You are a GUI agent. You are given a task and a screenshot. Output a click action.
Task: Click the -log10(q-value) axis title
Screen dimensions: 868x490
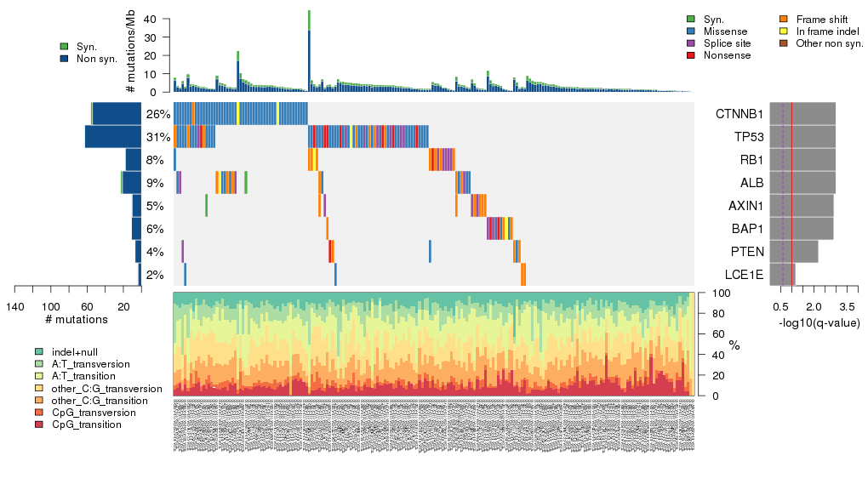[x=819, y=323]
